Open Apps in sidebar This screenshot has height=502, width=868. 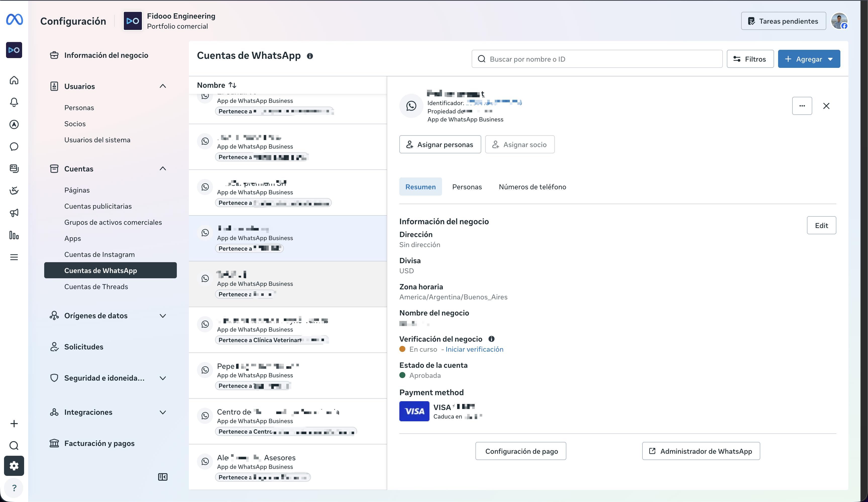72,238
